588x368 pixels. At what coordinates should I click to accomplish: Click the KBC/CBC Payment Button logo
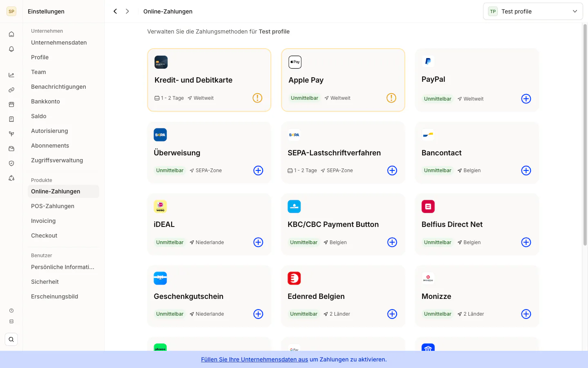click(x=294, y=206)
